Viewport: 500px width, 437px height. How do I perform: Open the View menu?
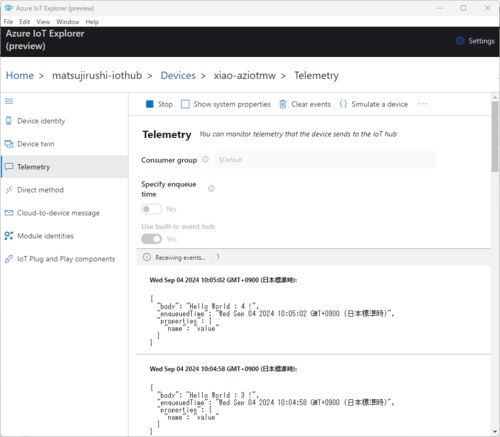click(x=43, y=22)
